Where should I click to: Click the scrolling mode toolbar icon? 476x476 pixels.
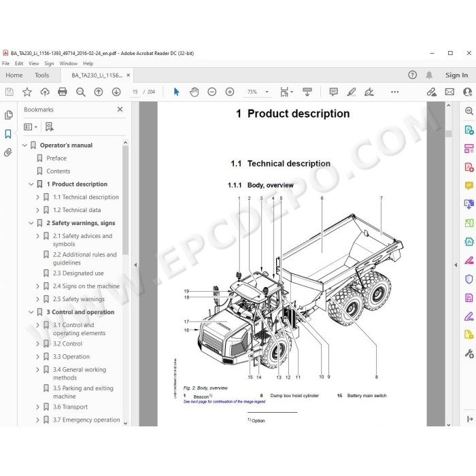click(307, 92)
